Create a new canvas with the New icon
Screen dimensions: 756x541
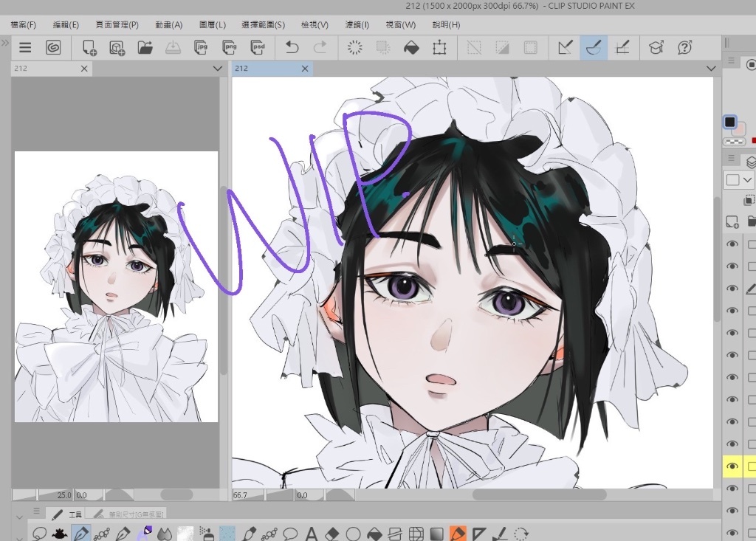(89, 47)
